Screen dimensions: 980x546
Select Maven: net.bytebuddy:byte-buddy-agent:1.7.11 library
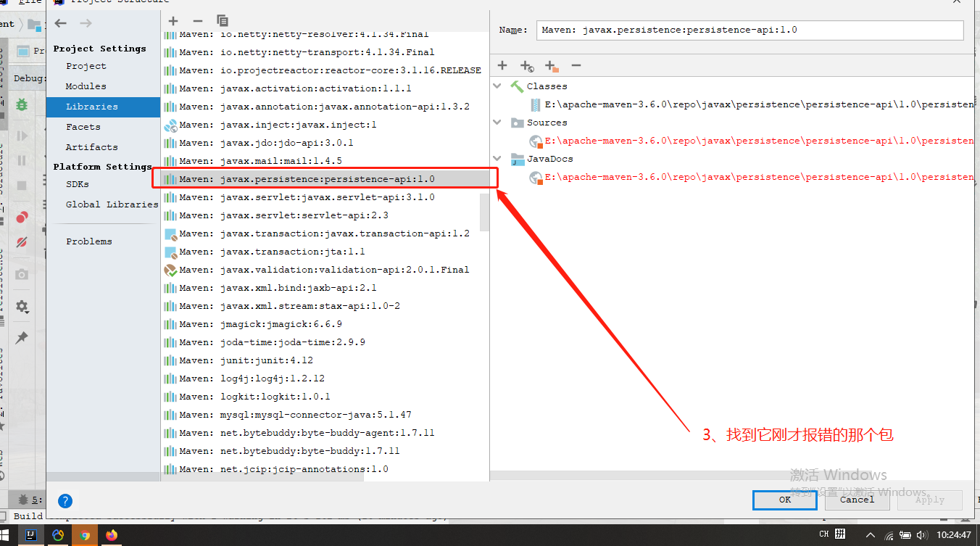pyautogui.click(x=325, y=433)
